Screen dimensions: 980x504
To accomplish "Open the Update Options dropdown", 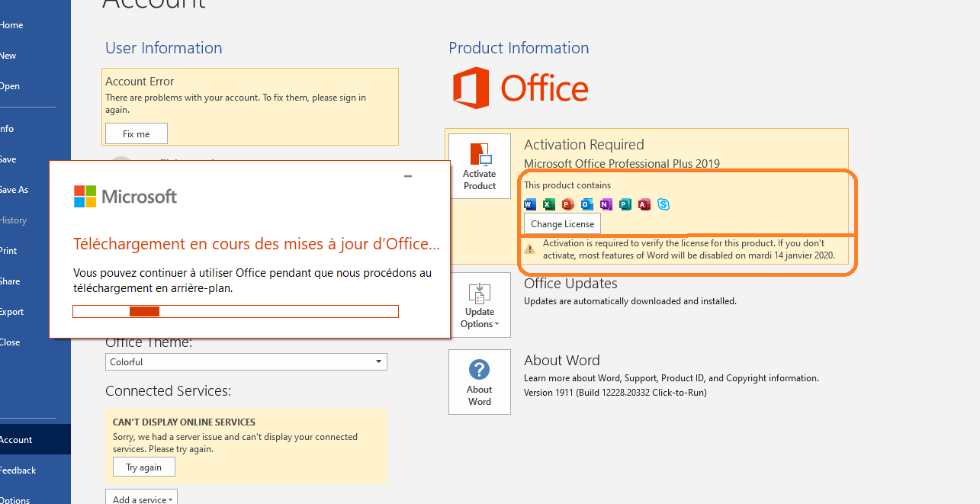I will tap(480, 305).
